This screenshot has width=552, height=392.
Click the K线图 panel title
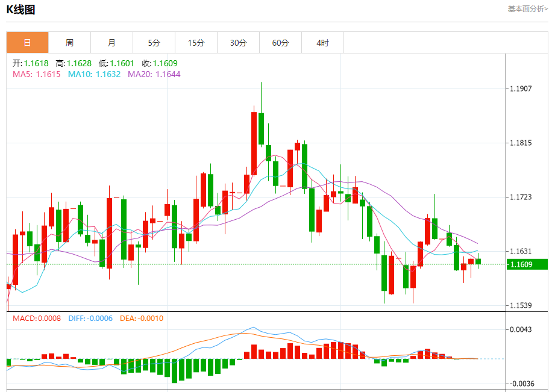point(20,10)
